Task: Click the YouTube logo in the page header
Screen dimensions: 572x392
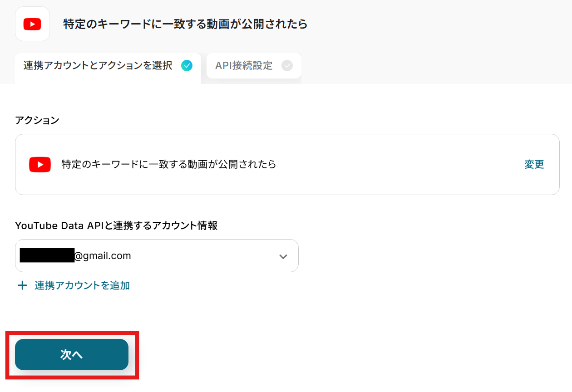Action: pyautogui.click(x=32, y=24)
